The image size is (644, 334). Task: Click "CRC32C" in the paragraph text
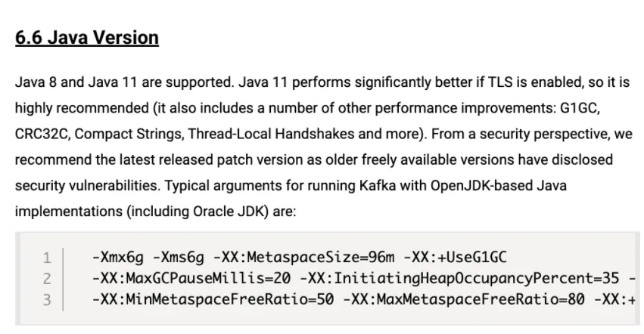point(41,134)
